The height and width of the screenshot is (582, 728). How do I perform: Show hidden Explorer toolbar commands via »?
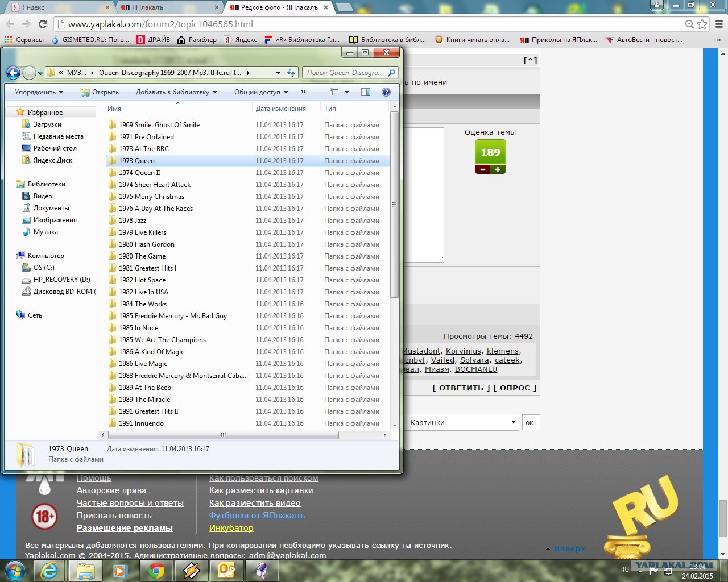(x=303, y=92)
